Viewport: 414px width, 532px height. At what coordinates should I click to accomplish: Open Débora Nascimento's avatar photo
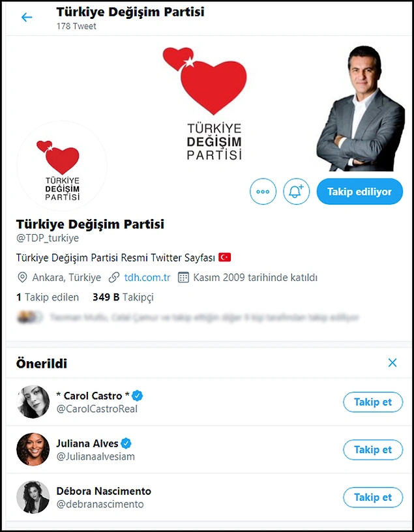33,497
